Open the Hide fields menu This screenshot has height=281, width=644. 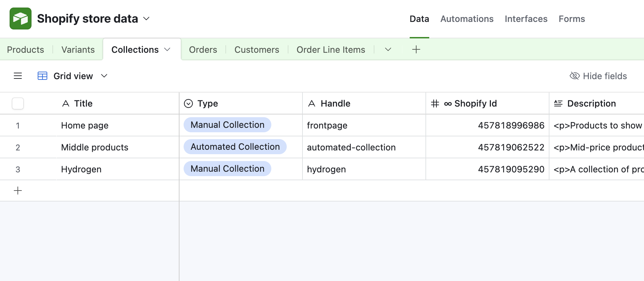pos(598,76)
